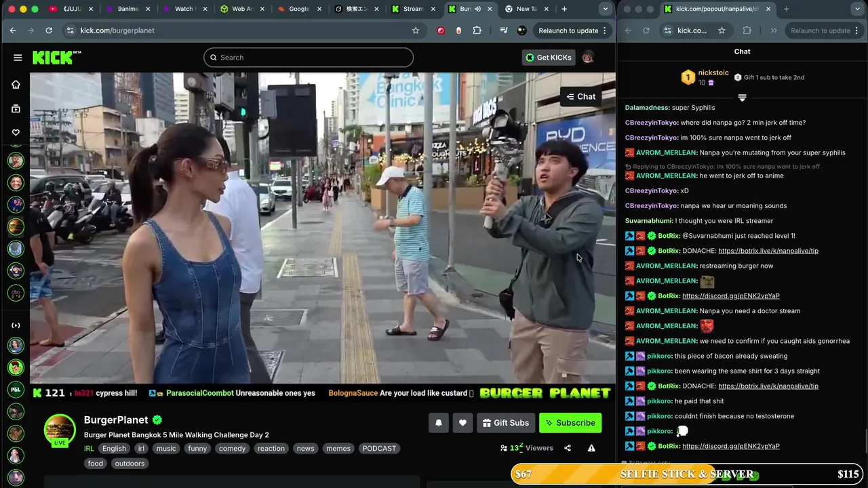Open Following heart icon in sidebar
This screenshot has width=868, height=488.
16,132
